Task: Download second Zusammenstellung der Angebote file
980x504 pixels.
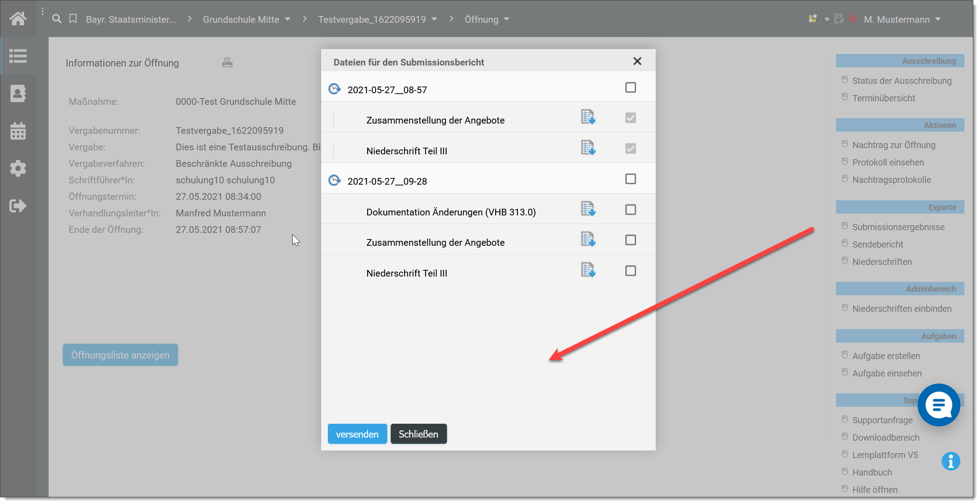Action: (588, 240)
